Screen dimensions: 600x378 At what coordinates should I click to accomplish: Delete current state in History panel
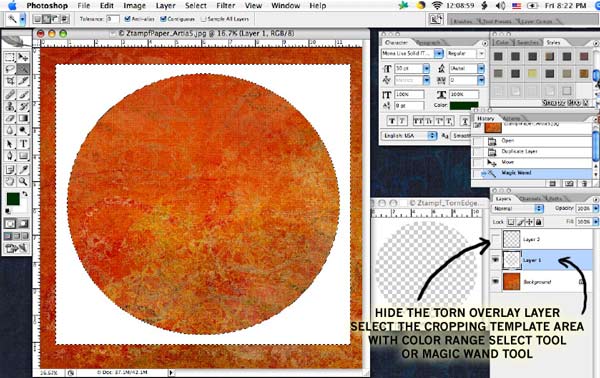point(584,184)
